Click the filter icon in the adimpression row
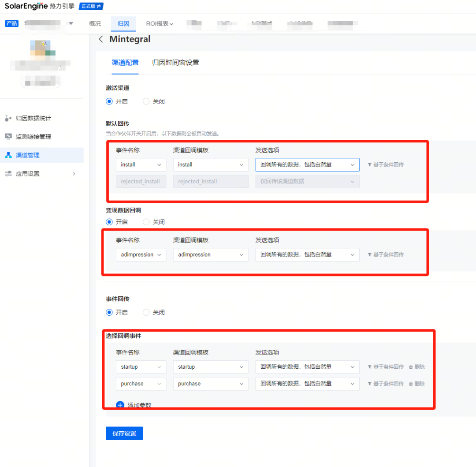 coord(369,255)
